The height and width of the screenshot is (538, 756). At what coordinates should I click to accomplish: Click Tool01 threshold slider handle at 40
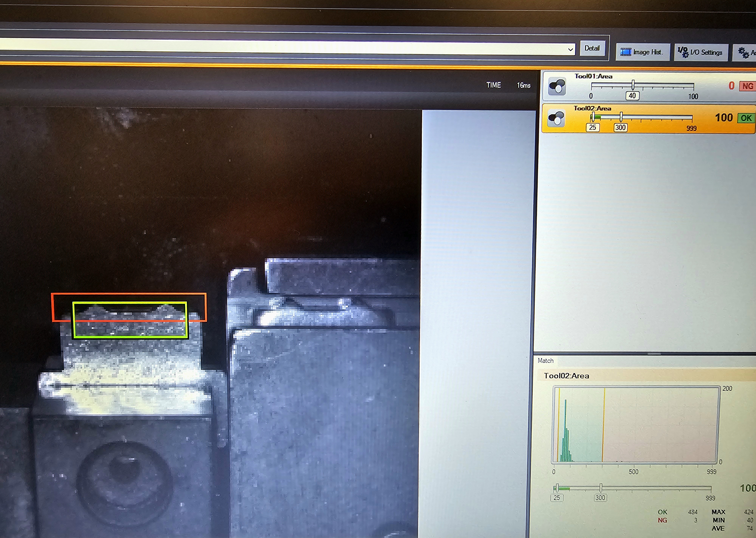pyautogui.click(x=633, y=85)
